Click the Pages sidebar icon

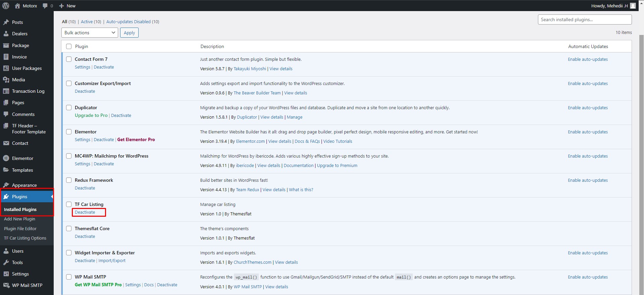[x=6, y=102]
